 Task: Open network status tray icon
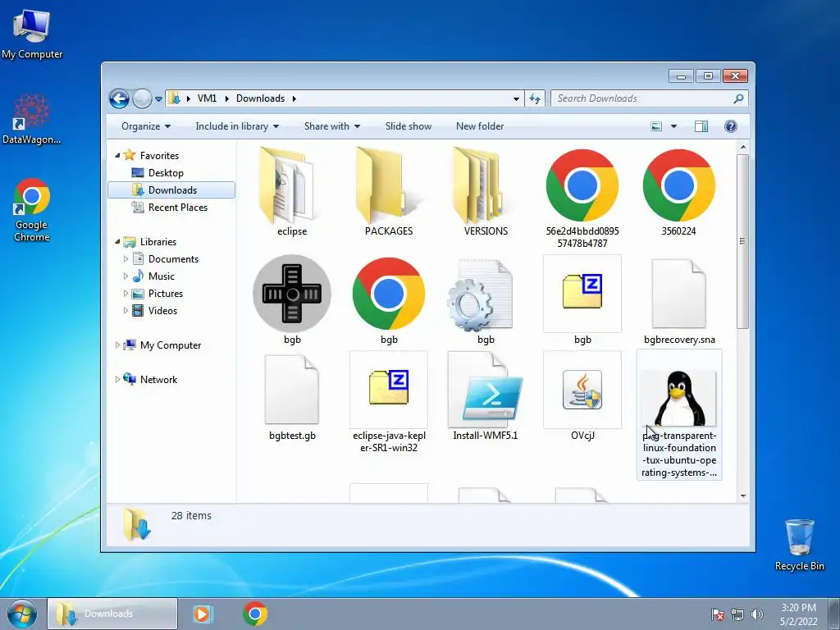[737, 614]
